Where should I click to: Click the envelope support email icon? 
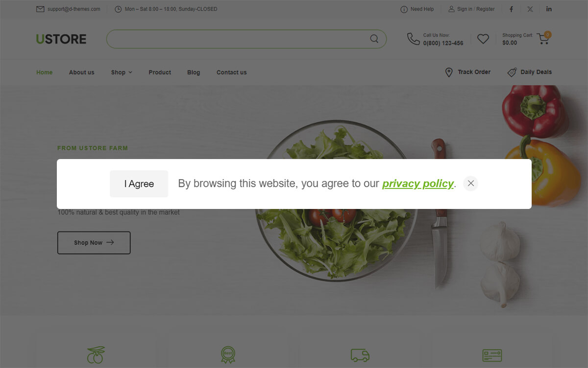point(40,9)
